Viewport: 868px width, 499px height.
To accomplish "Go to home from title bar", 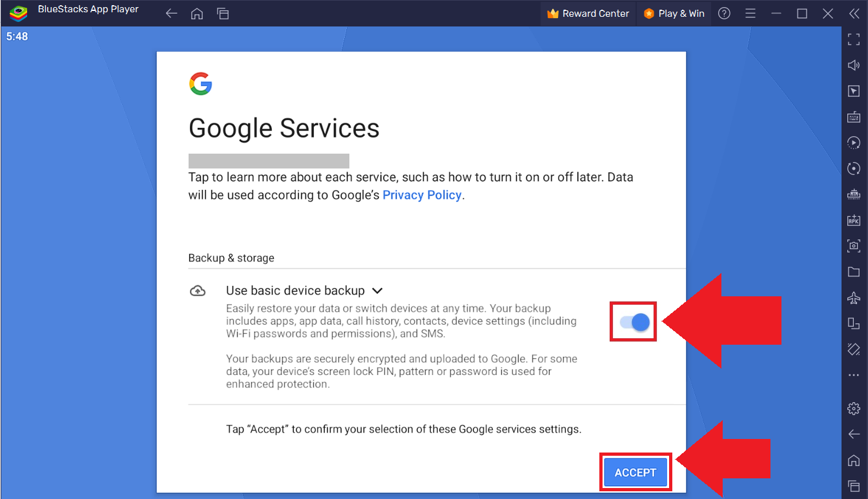I will [x=197, y=14].
